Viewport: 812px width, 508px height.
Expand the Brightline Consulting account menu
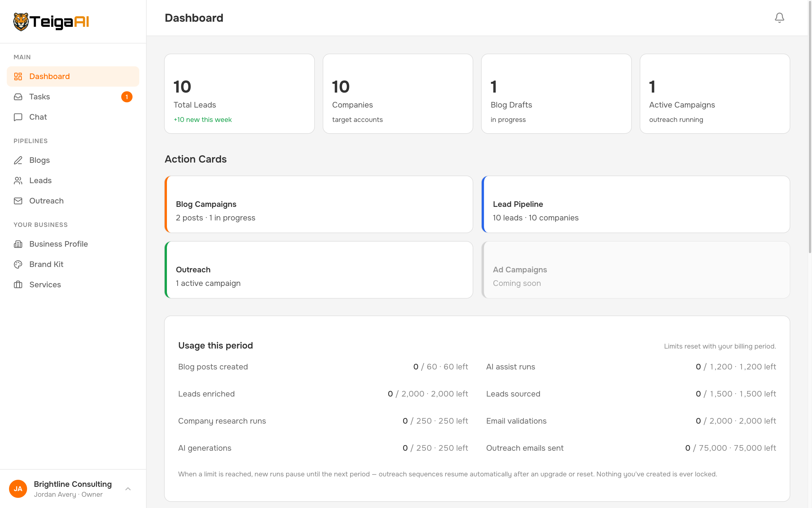73,489
